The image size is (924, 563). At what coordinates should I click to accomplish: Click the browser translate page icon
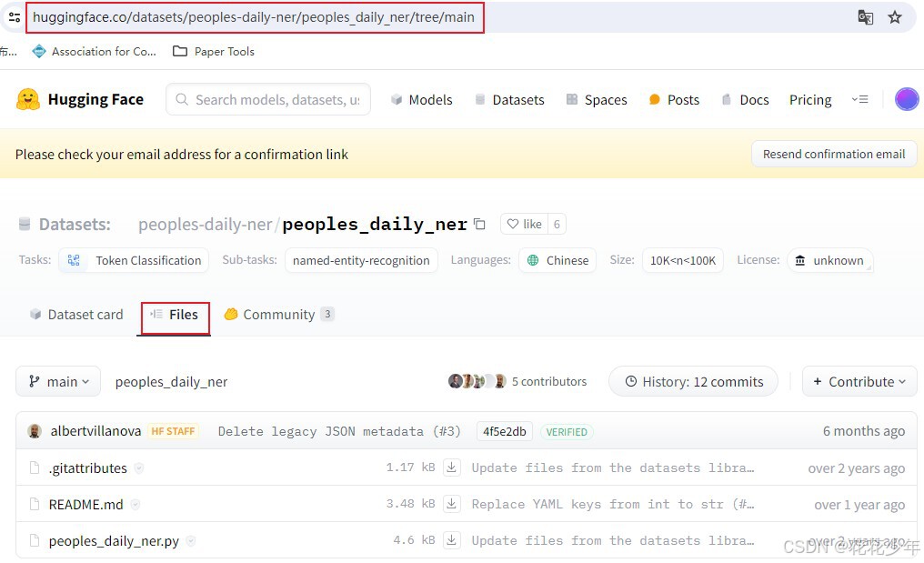866,17
